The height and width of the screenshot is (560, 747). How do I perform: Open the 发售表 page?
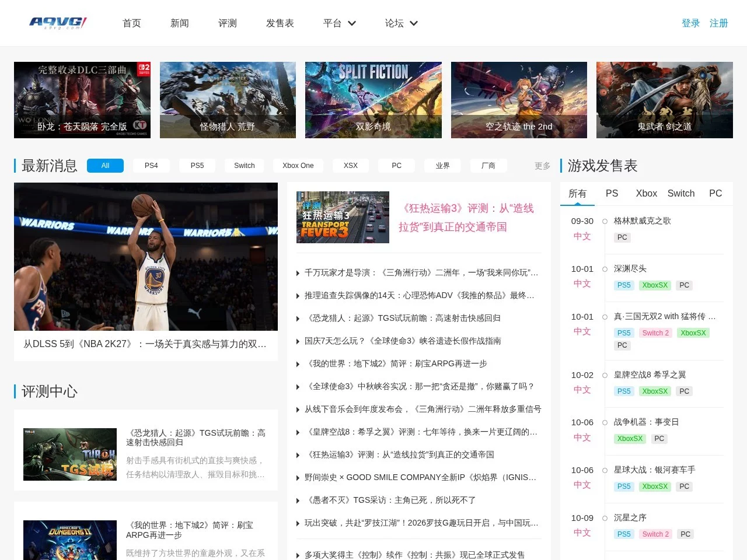click(280, 23)
